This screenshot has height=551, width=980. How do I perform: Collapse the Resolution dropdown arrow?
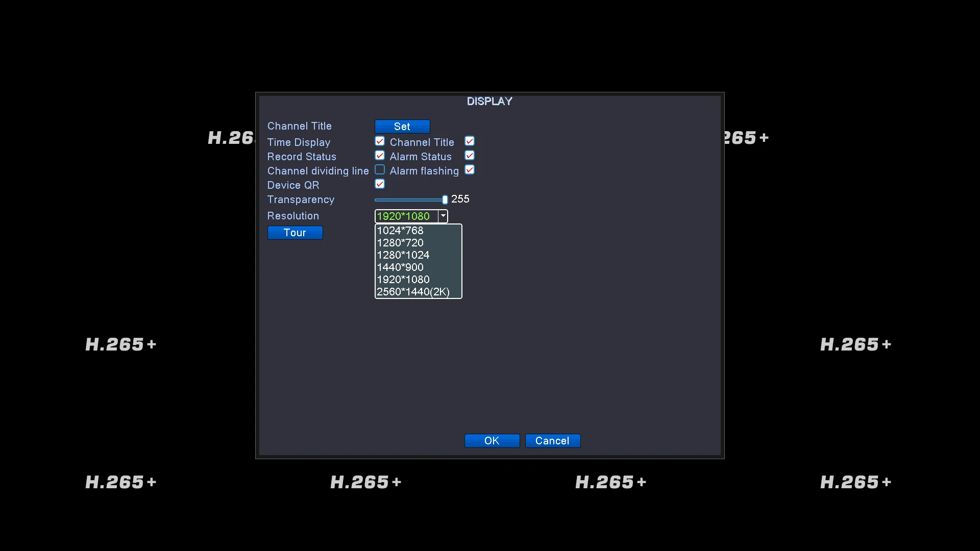pyautogui.click(x=443, y=216)
